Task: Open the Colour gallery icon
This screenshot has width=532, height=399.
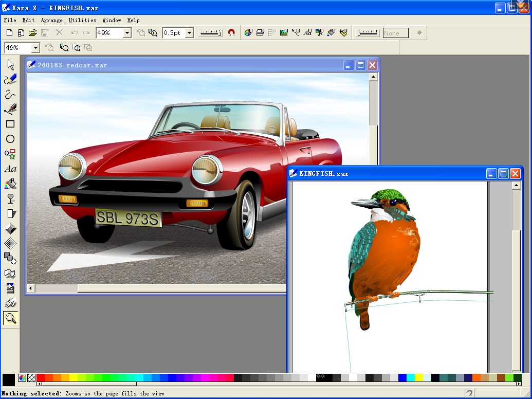Action: coord(248,33)
